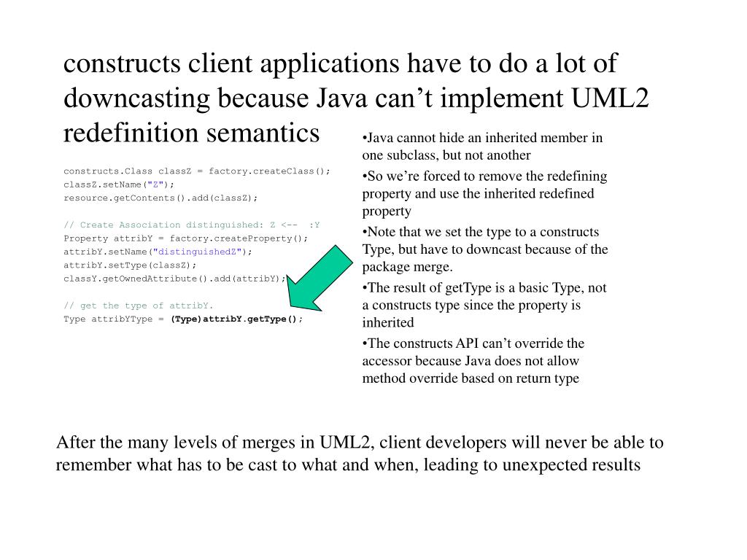The height and width of the screenshot is (560, 747).
Task: Click the bold code "(Type)attribY.getType();"
Action: [x=237, y=319]
